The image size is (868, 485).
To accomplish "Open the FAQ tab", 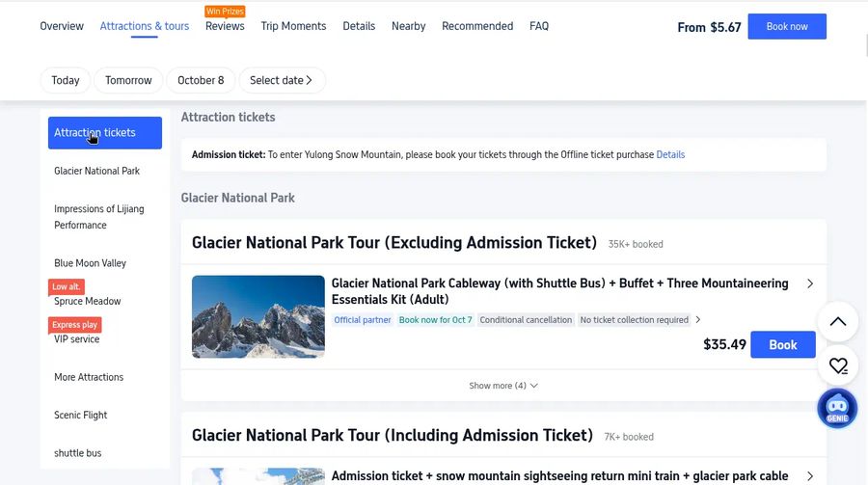I will click(538, 26).
